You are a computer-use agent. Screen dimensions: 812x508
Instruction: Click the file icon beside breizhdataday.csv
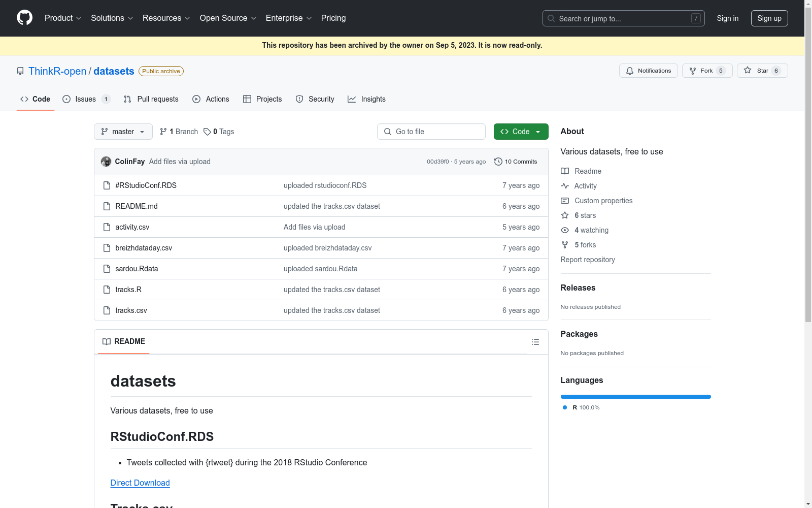[x=107, y=248]
